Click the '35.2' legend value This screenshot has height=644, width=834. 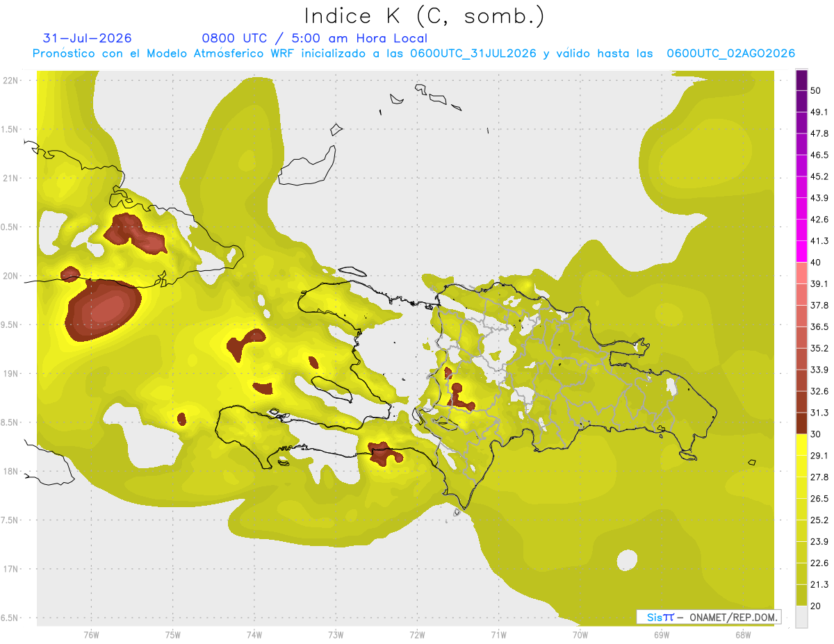tap(819, 348)
